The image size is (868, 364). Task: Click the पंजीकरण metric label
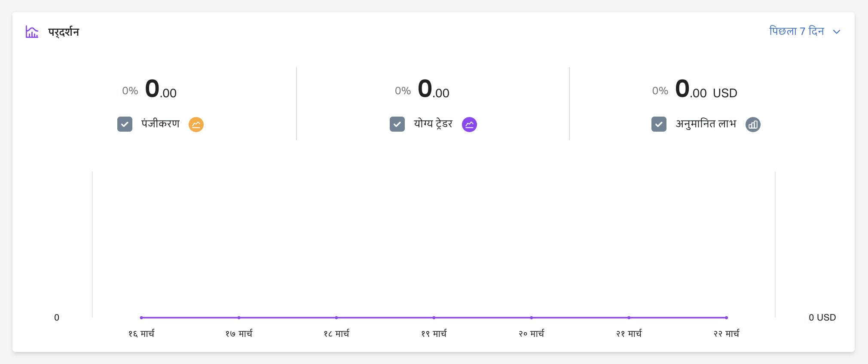tap(161, 124)
